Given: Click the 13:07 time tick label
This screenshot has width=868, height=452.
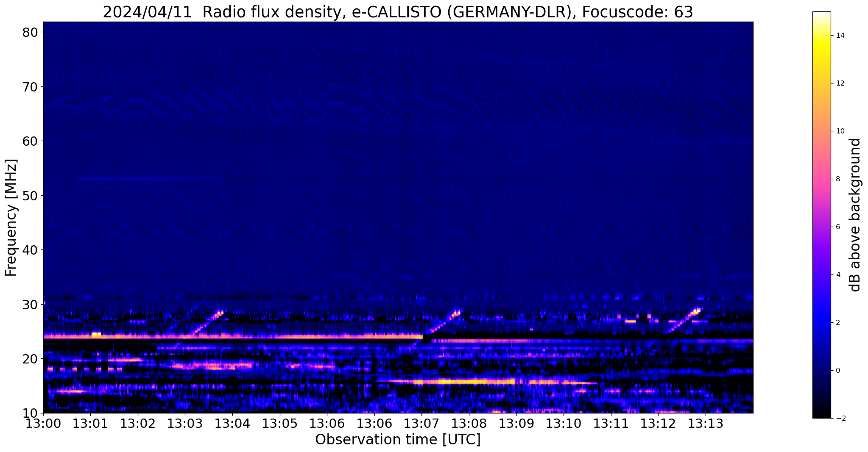Looking at the screenshot, I should point(422,424).
